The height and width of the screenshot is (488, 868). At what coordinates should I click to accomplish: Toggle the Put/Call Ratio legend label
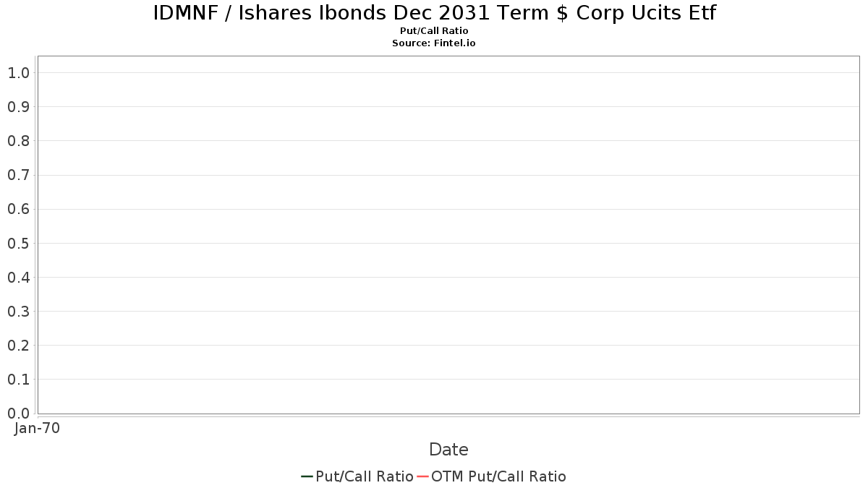tap(365, 476)
